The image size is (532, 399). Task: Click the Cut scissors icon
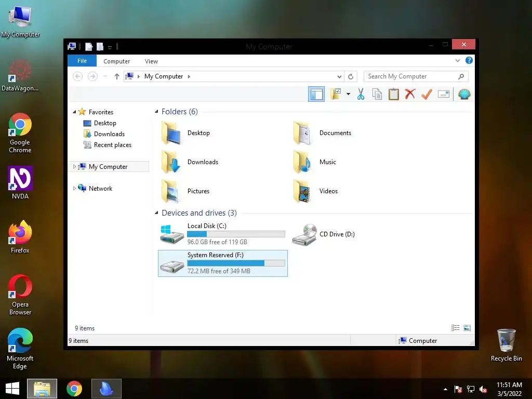click(361, 94)
